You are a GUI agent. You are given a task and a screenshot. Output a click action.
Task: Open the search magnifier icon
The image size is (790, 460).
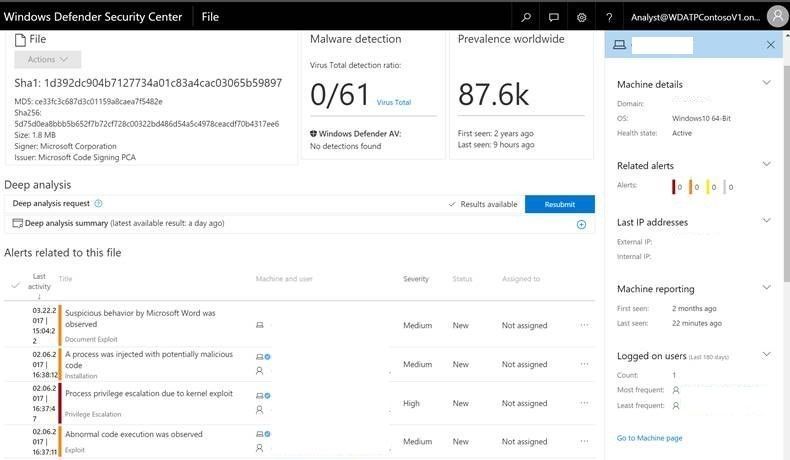pos(526,17)
